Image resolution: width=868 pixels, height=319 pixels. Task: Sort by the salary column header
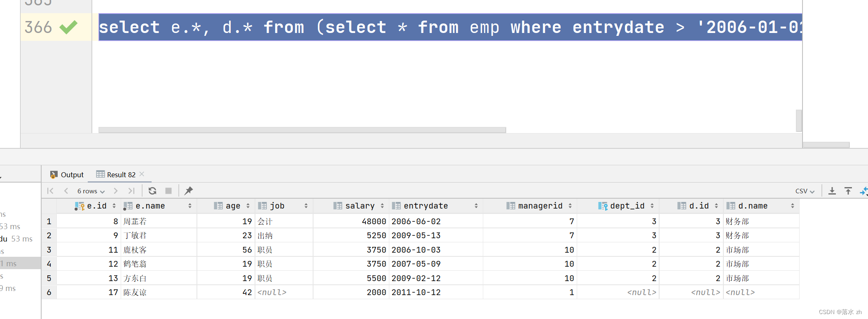[x=351, y=206]
